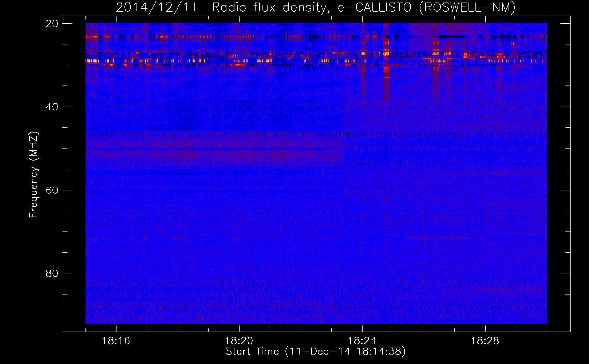Click the plot title mentioning e-CALLISTO ROSWELL-NM

316,8
